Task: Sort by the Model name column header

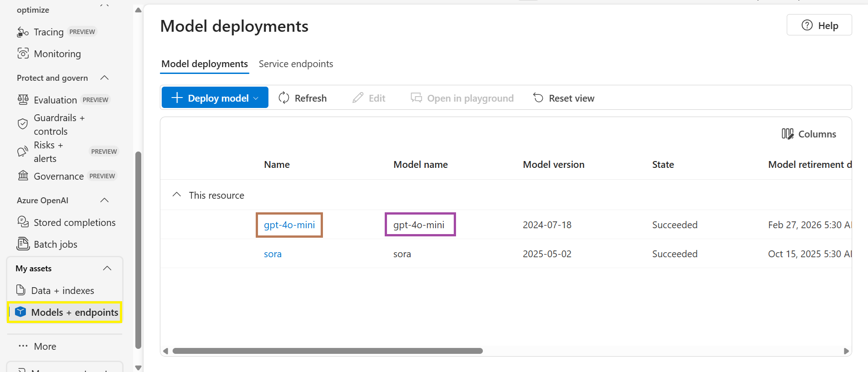Action: coord(421,164)
